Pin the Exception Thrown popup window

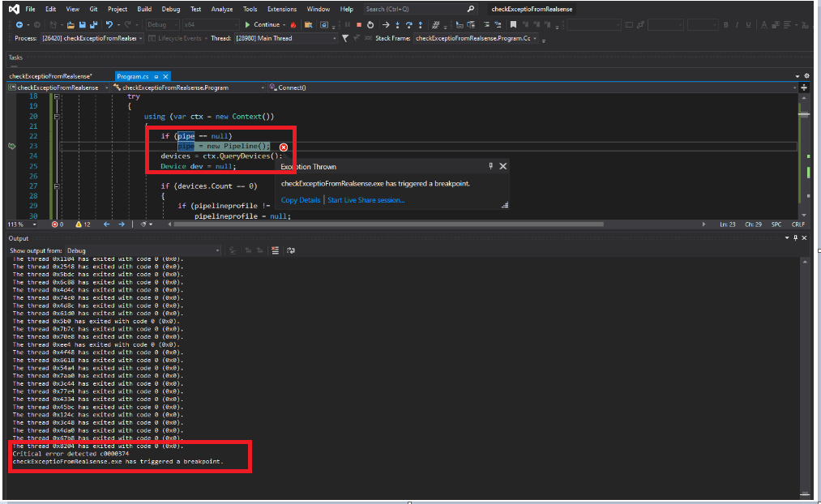pos(490,166)
